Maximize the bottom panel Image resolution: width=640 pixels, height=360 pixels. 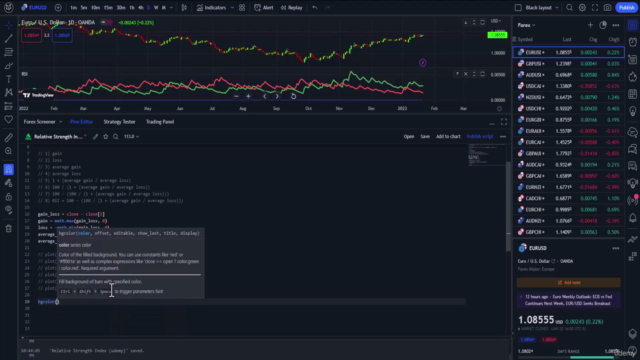coord(504,122)
